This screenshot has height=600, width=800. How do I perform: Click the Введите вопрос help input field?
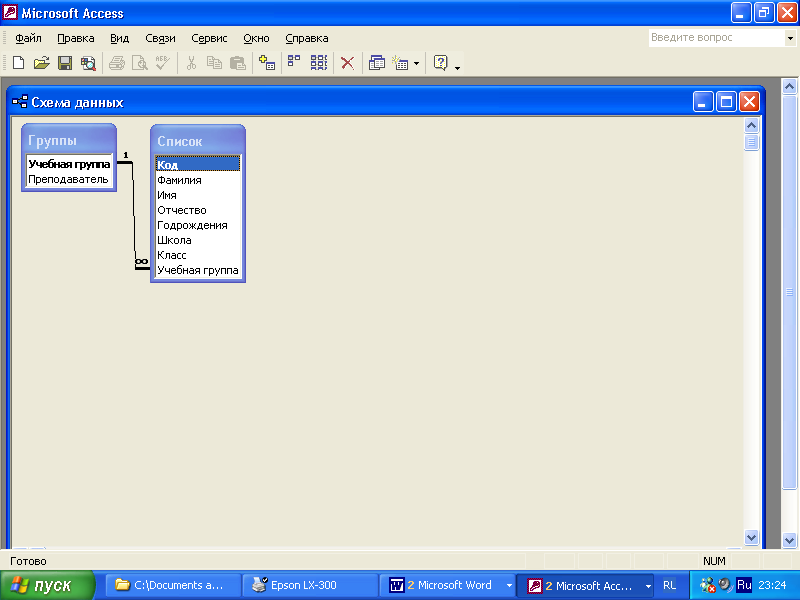coord(716,38)
